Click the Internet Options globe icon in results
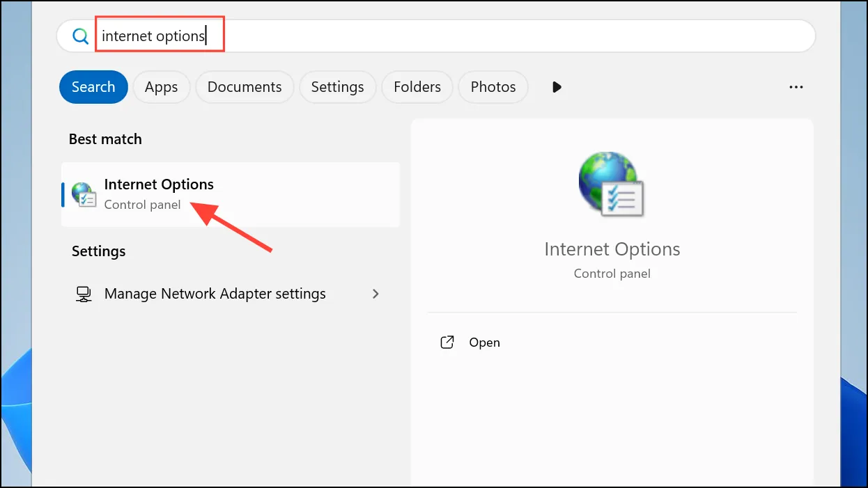Image resolution: width=868 pixels, height=488 pixels. [x=84, y=195]
